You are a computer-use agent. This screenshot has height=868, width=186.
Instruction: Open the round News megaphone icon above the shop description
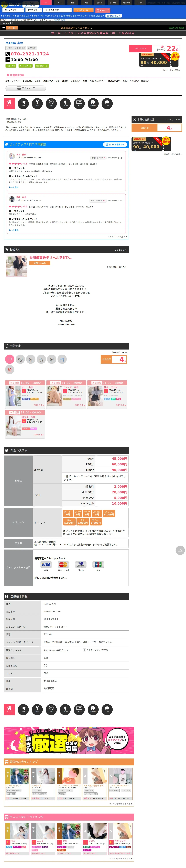coord(23,103)
